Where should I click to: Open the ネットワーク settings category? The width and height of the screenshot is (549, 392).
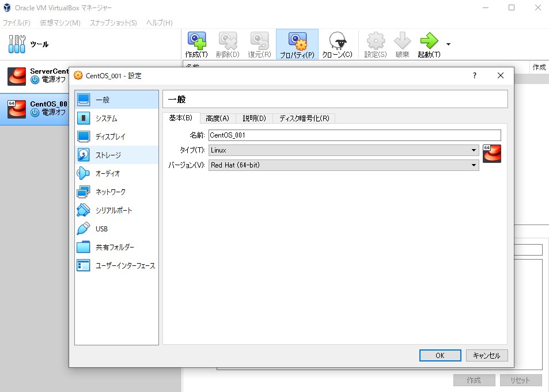(x=116, y=192)
